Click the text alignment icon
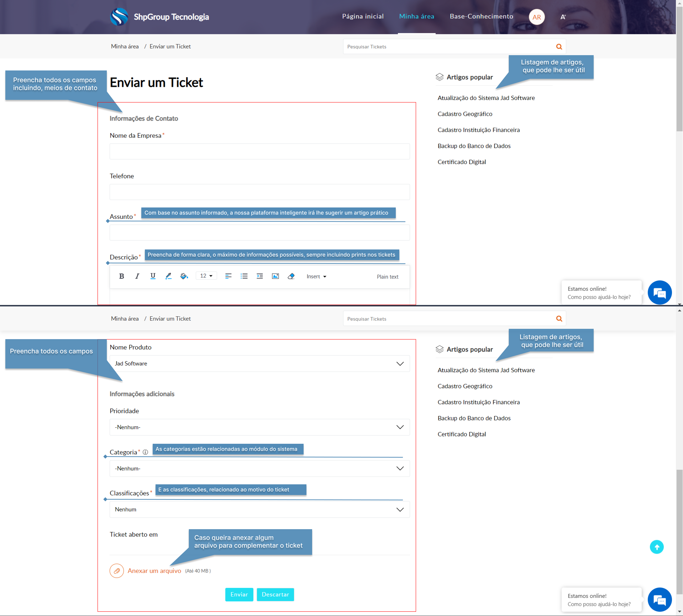683x616 pixels. [228, 276]
